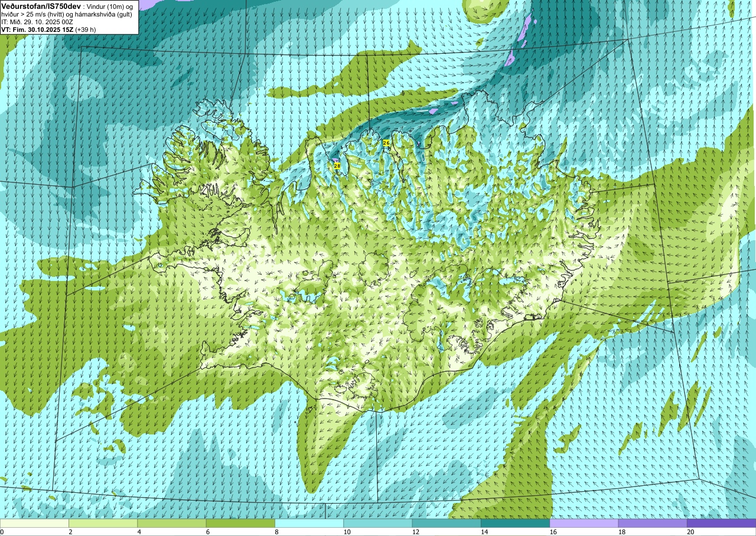Choose the 14–16 m/s dark teal swatch
756x536 pixels.
(x=515, y=523)
